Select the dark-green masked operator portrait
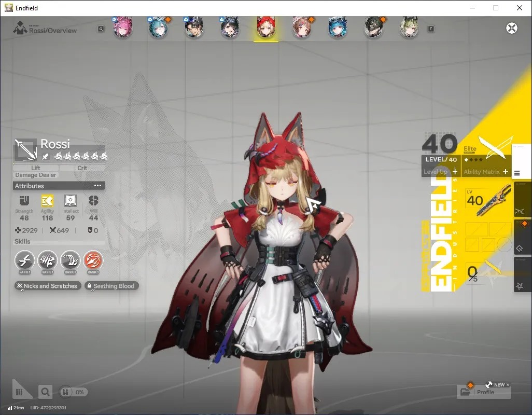The height and width of the screenshot is (415, 532). (x=373, y=27)
